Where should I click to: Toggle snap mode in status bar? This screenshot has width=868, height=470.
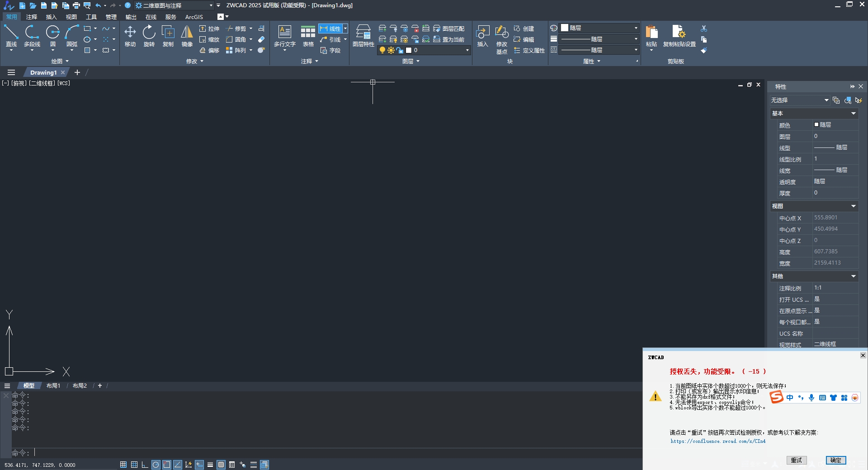pyautogui.click(x=123, y=465)
